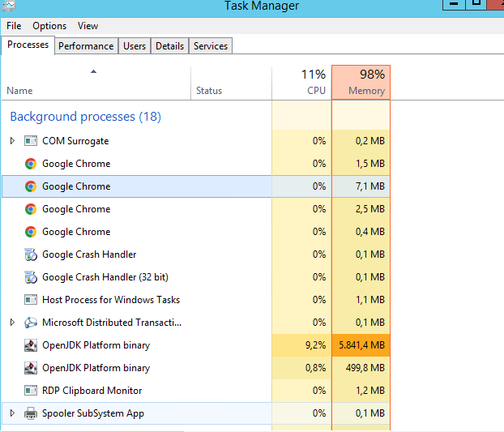This screenshot has width=504, height=432.
Task: Click OpenJDK icon in 499,8 MB row
Action: 31,368
